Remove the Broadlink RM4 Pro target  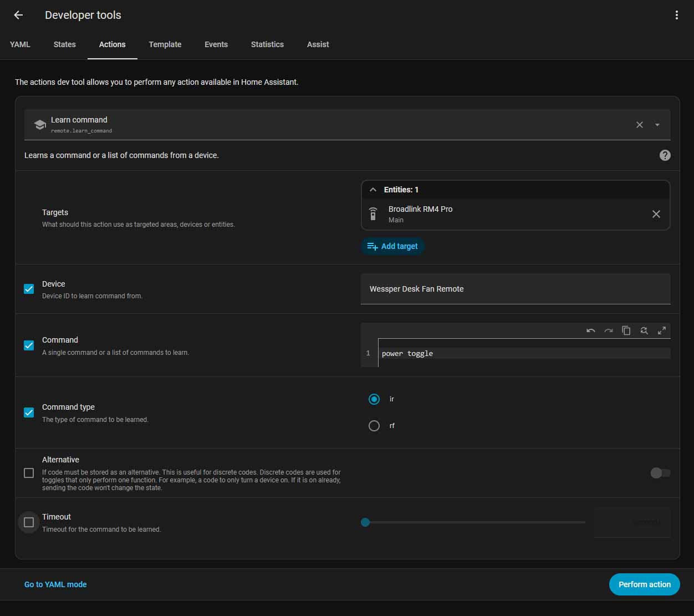(656, 214)
